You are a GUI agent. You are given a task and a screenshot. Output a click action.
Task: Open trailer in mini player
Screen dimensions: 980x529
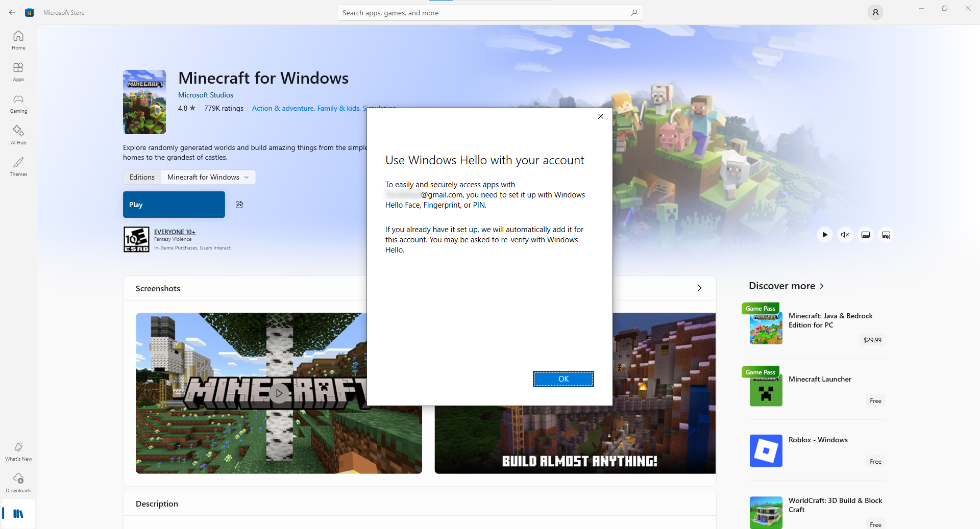(x=886, y=235)
